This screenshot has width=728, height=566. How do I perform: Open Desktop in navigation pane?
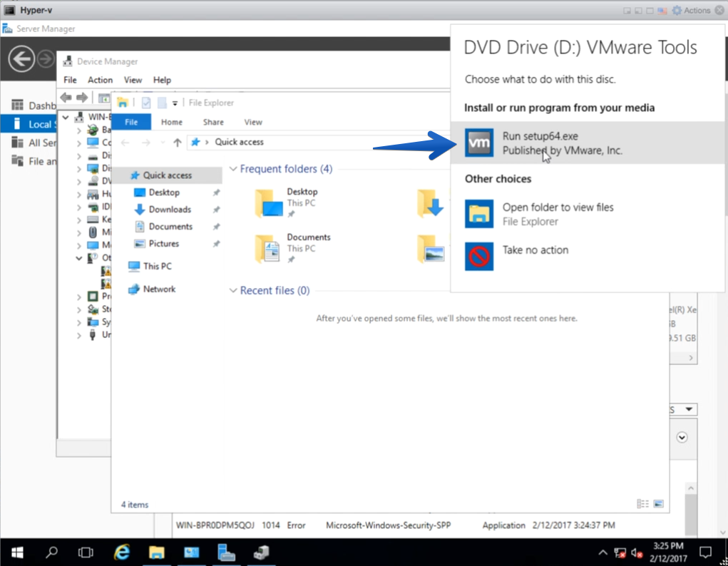[164, 192]
